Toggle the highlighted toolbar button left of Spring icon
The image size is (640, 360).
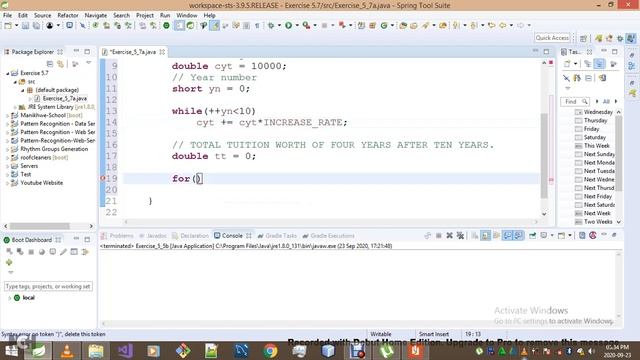[x=179, y=26]
